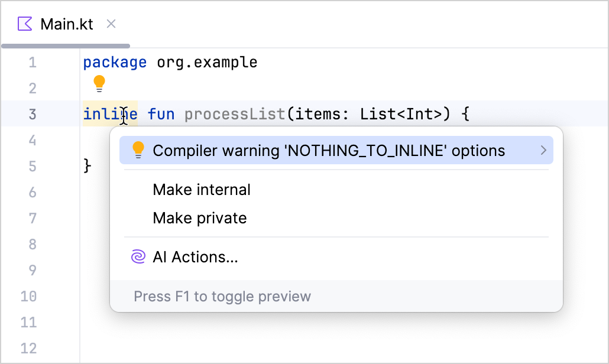Click the lightbulb icon inside the popup menu
Image resolution: width=609 pixels, height=364 pixels.
138,151
